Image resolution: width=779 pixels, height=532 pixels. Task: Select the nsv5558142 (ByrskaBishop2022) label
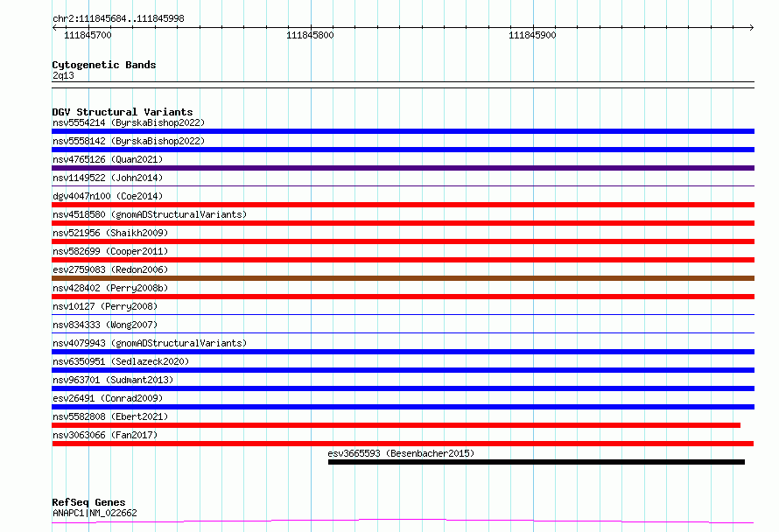pyautogui.click(x=129, y=141)
